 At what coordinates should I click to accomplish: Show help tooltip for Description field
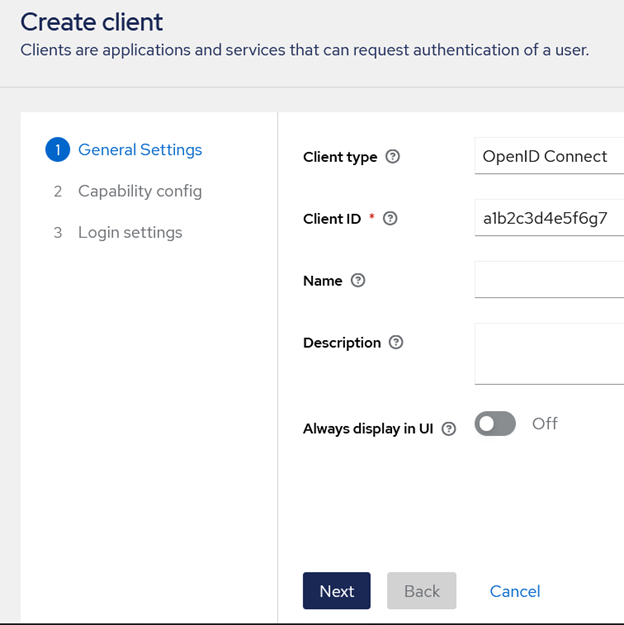coord(396,342)
